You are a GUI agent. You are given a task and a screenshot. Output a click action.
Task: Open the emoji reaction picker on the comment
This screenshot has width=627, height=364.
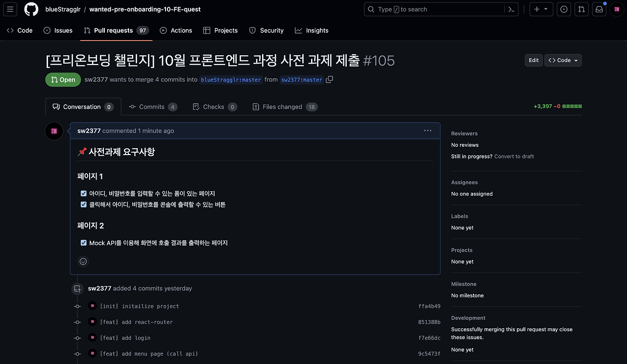tap(83, 261)
